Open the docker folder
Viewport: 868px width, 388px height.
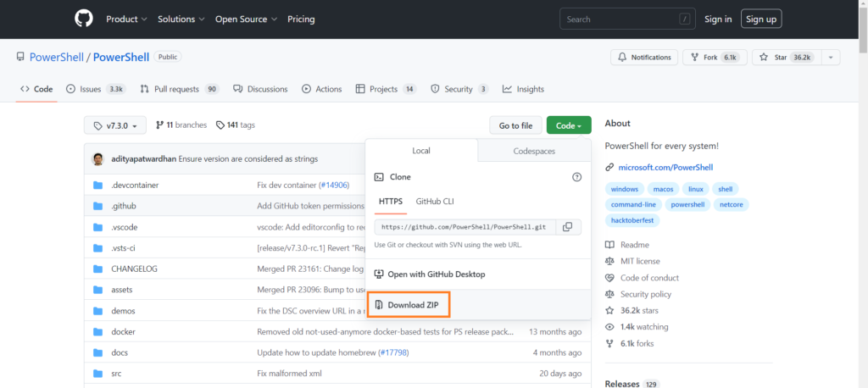pyautogui.click(x=123, y=331)
